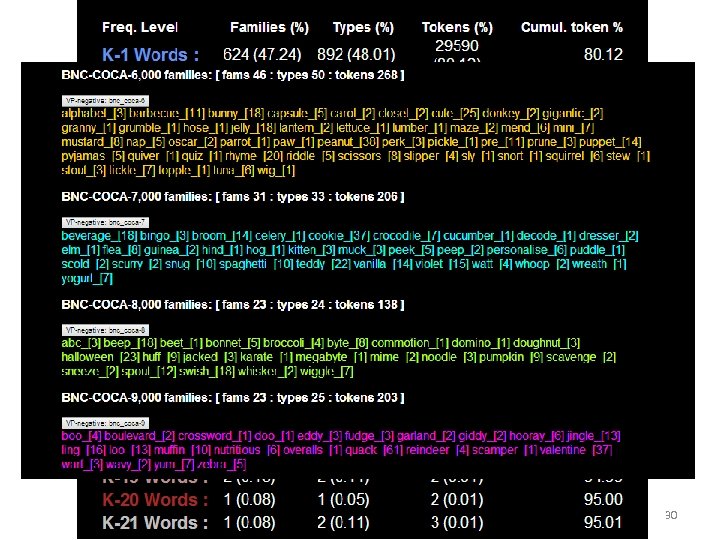This screenshot has width=720, height=540.
Task: Click the word 'scissors [8]'
Action: 370,156
